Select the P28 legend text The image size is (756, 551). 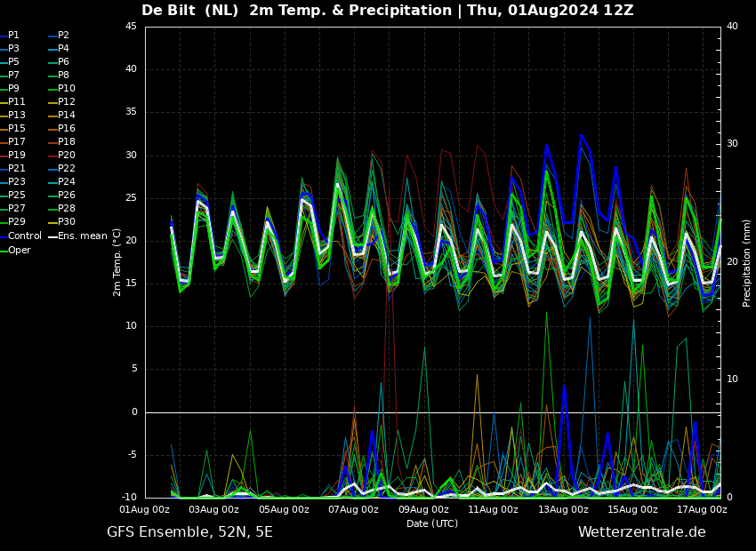(67, 208)
